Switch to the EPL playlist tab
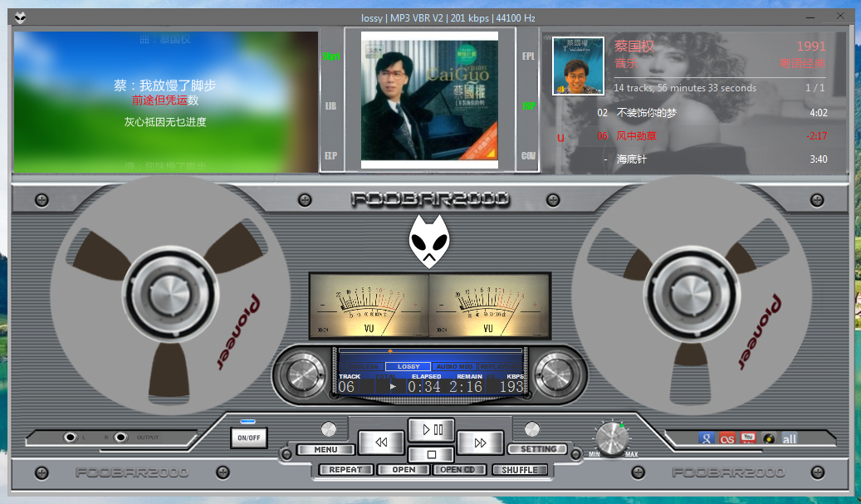Screen dimensions: 861x504 (x=528, y=56)
